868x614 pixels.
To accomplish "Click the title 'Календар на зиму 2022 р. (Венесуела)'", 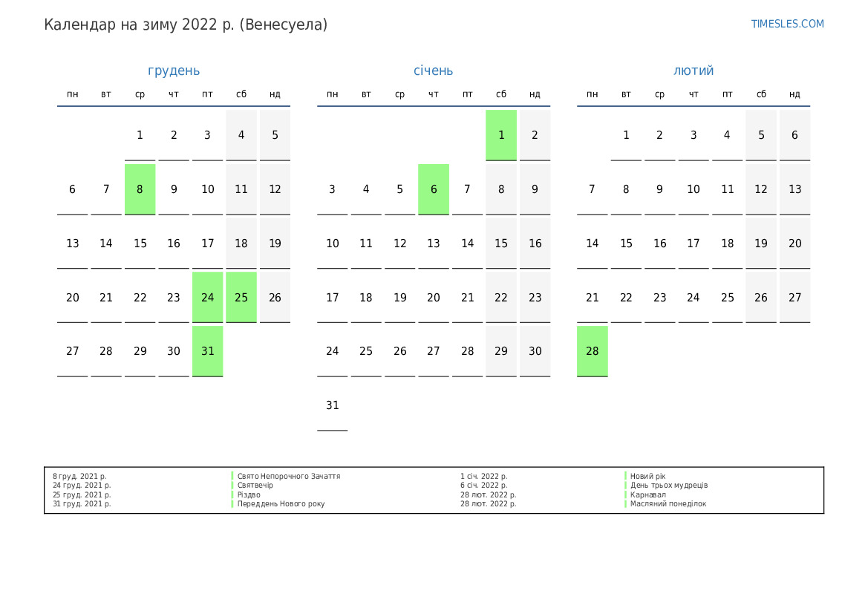I will pos(186,25).
